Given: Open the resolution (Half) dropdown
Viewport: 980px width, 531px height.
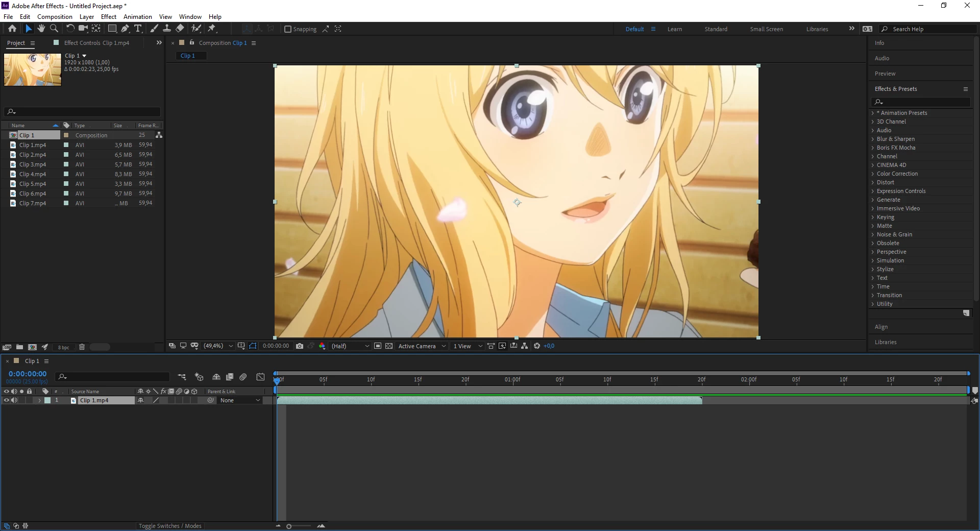Looking at the screenshot, I should [x=350, y=346].
